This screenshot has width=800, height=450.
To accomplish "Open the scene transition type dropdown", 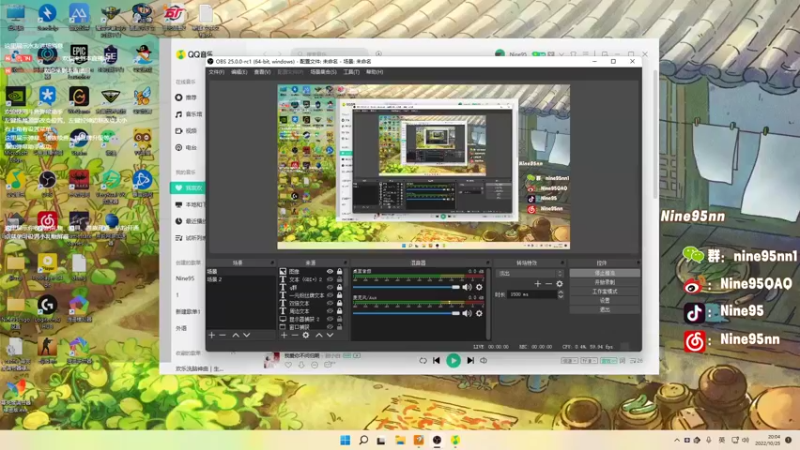I will (x=529, y=273).
